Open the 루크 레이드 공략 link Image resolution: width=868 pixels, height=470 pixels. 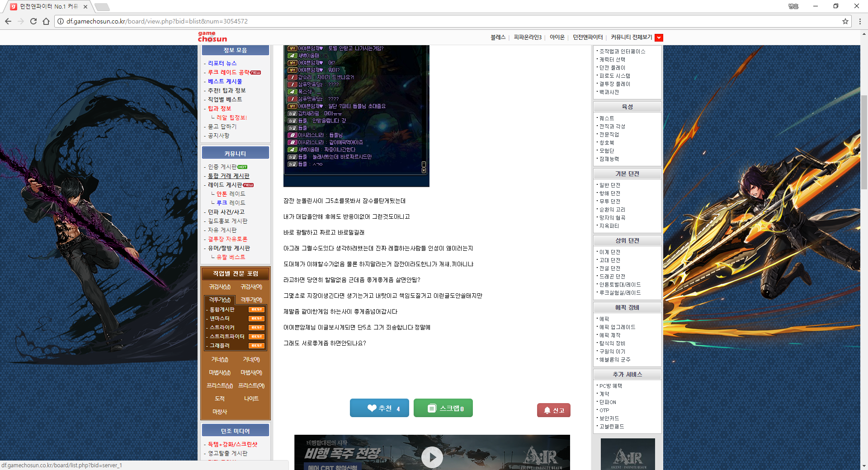coord(229,72)
